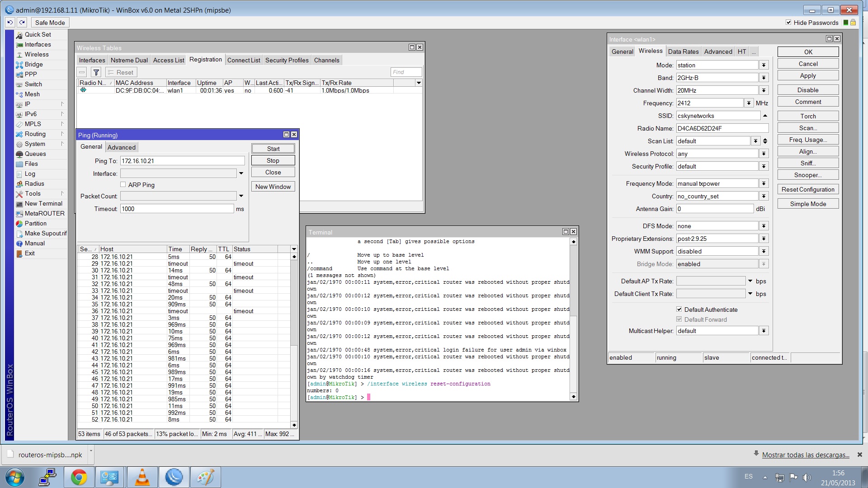
Task: Open the New Terminal sidebar item
Action: click(43, 203)
